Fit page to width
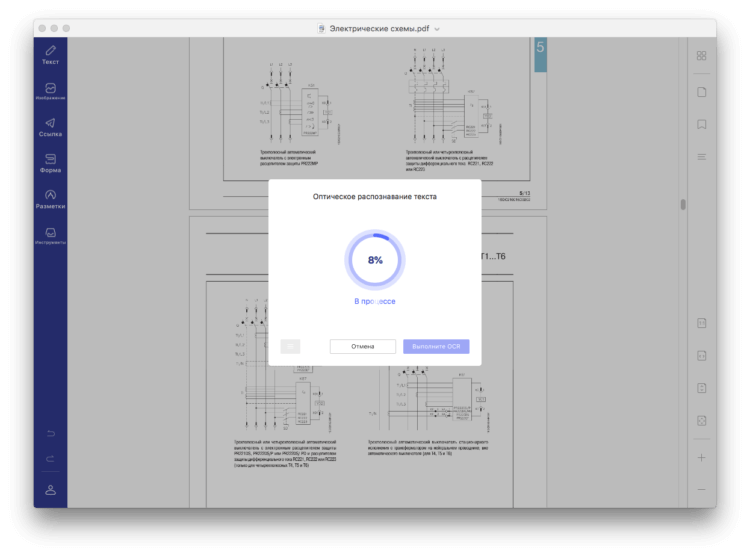The image size is (750, 556). point(701,356)
